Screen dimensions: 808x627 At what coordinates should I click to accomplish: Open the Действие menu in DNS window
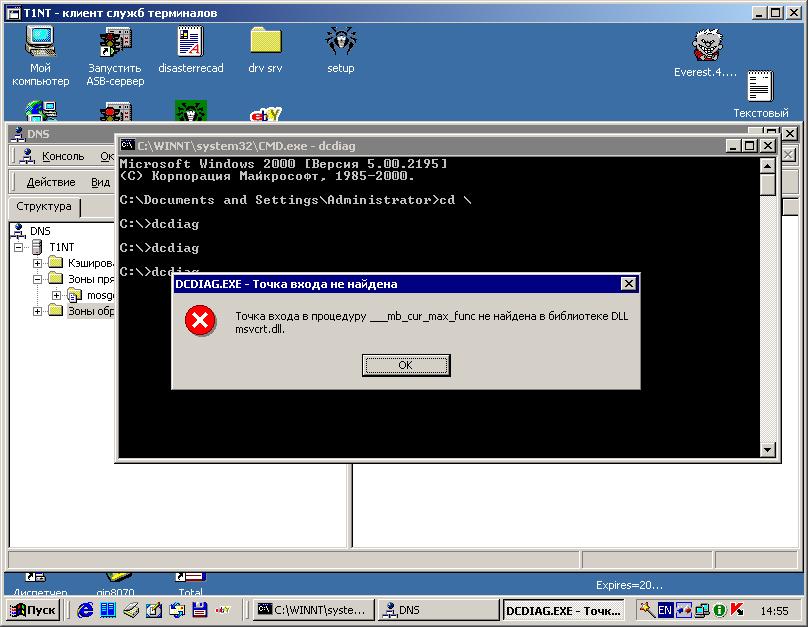point(50,182)
